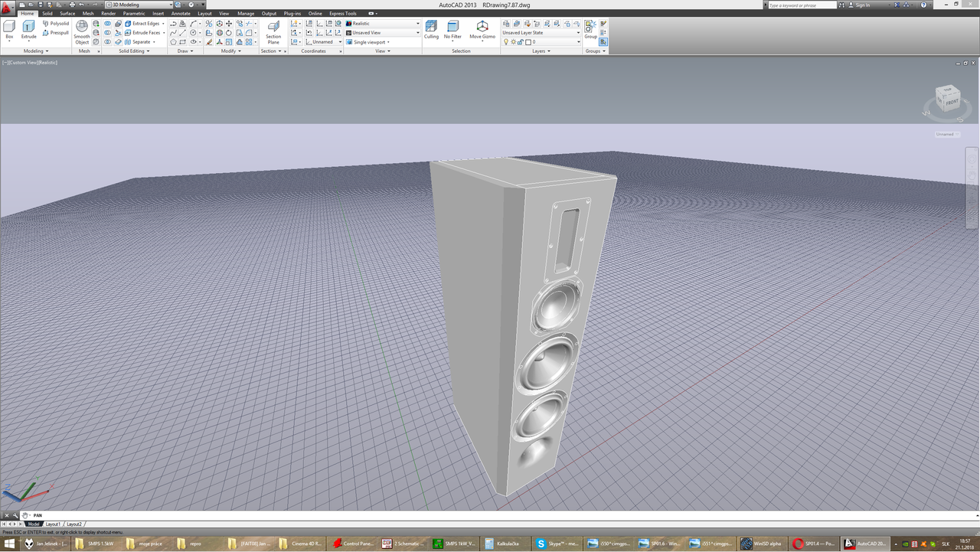Expand the Modeling panel
980x552 pixels.
(35, 51)
